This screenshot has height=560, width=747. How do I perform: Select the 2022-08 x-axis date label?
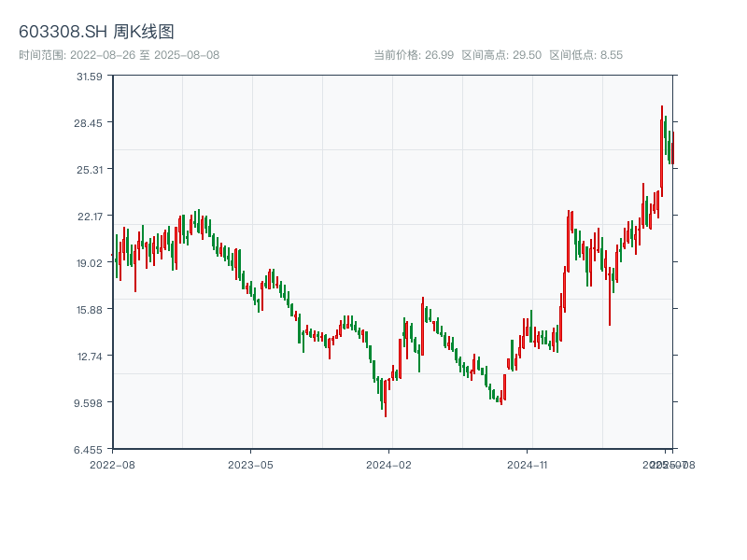click(112, 464)
